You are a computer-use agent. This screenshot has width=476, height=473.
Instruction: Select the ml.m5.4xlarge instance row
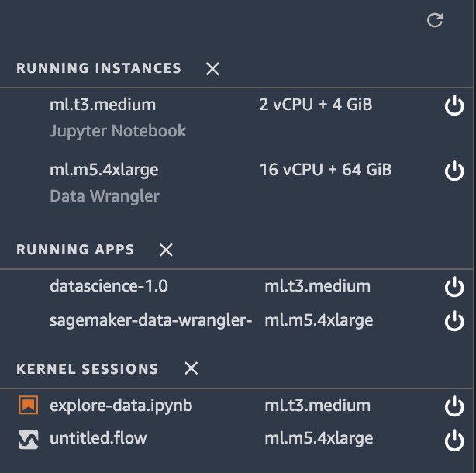coord(236,183)
